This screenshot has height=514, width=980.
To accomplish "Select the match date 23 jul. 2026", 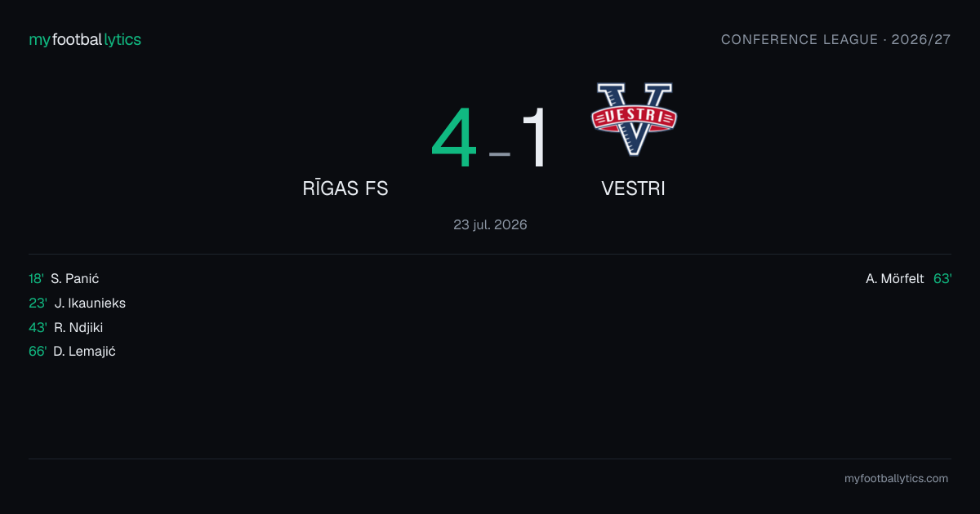I will [x=490, y=224].
